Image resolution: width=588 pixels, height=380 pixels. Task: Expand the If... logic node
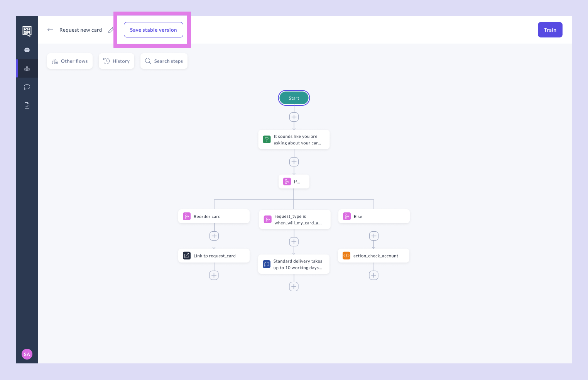294,182
